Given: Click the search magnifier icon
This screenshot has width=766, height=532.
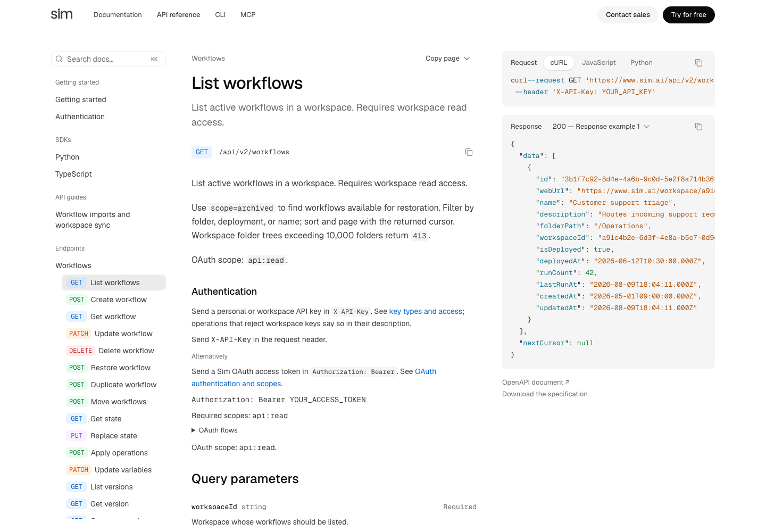Looking at the screenshot, I should [x=59, y=59].
